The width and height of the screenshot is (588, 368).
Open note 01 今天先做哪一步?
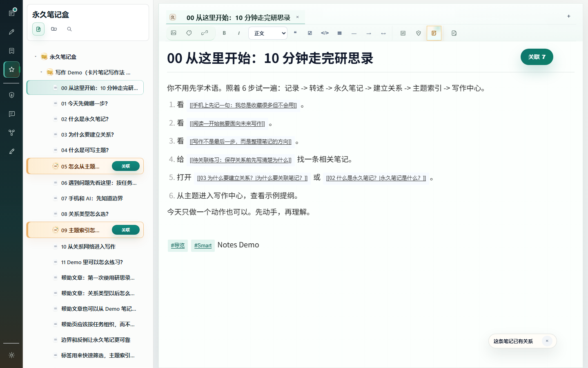85,103
